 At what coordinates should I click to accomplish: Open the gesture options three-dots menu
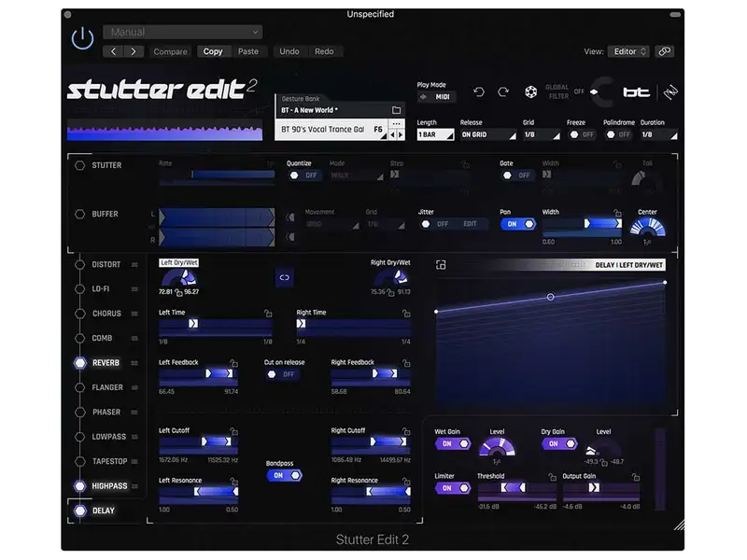396,124
